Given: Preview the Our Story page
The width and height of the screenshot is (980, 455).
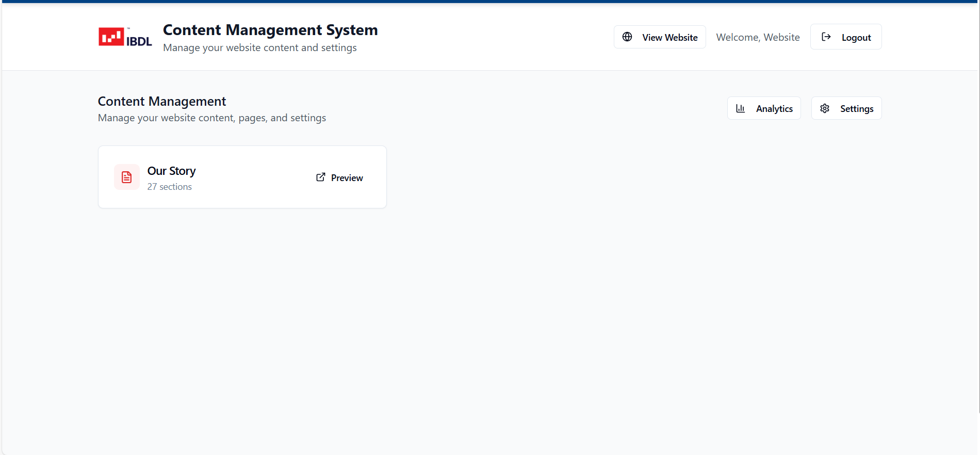Looking at the screenshot, I should click(x=347, y=178).
